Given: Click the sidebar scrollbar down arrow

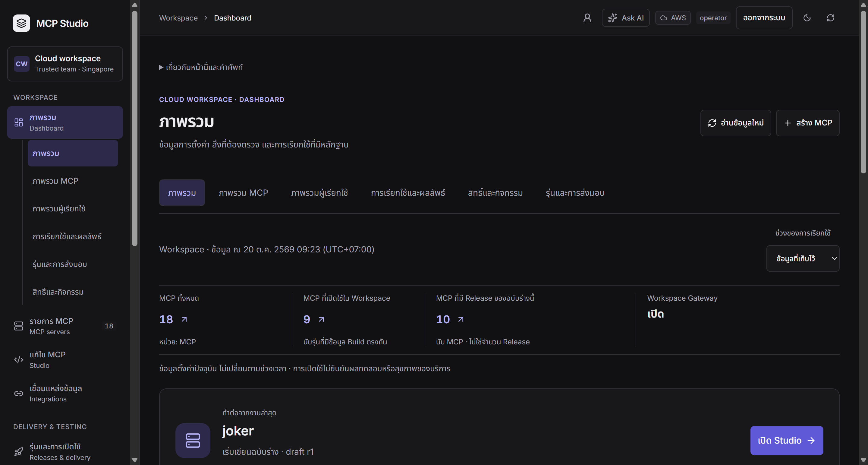Looking at the screenshot, I should click(x=135, y=460).
